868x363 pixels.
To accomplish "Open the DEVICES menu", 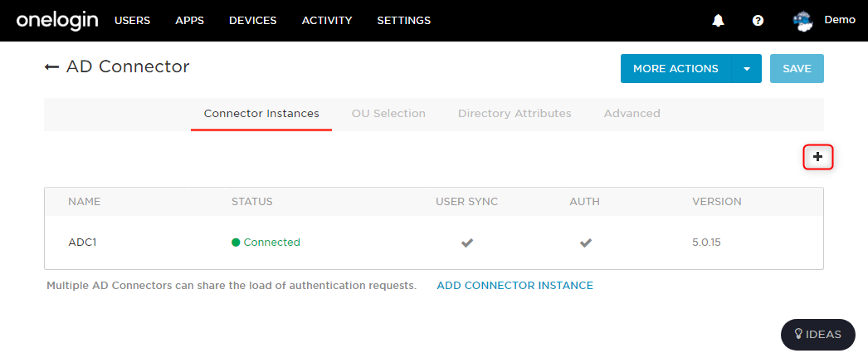I will click(x=253, y=21).
